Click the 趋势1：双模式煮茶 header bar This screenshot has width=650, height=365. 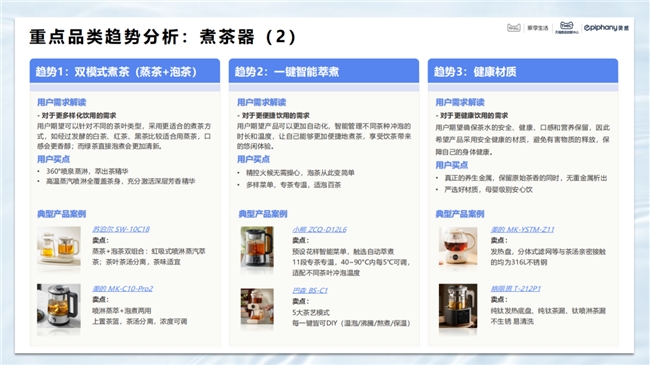coord(125,71)
